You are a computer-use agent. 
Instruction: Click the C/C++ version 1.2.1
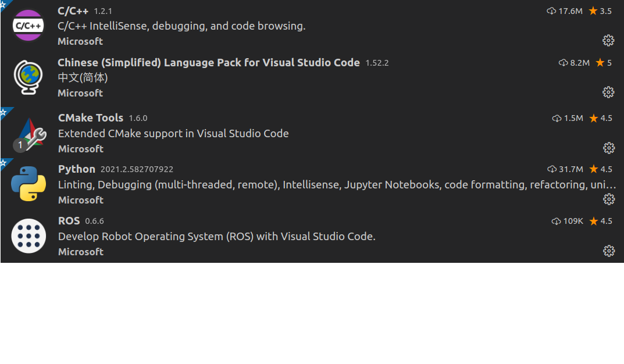click(x=103, y=12)
